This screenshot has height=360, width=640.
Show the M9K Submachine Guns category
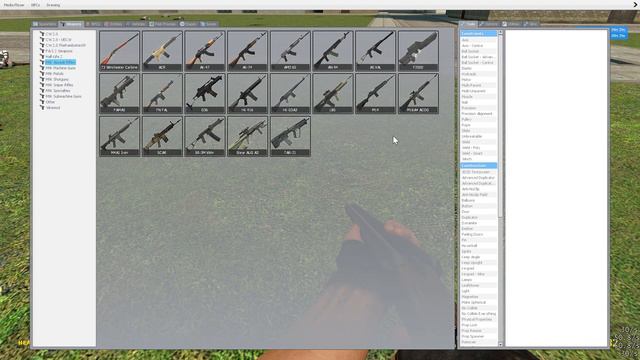(63, 96)
